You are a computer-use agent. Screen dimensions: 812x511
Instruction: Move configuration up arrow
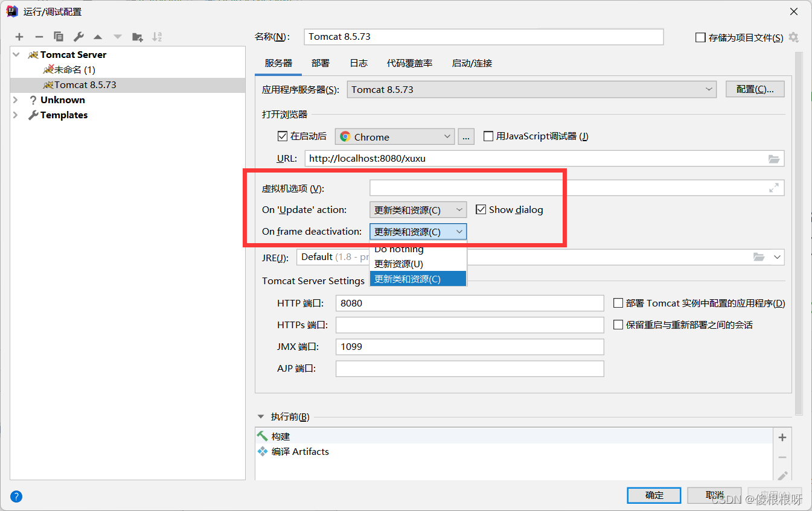point(98,37)
